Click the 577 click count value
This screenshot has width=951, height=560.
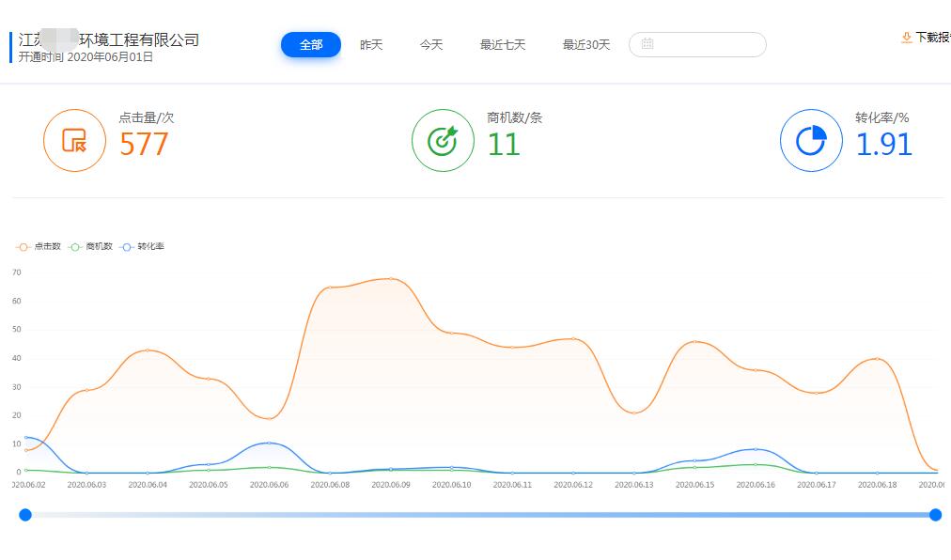pos(144,145)
